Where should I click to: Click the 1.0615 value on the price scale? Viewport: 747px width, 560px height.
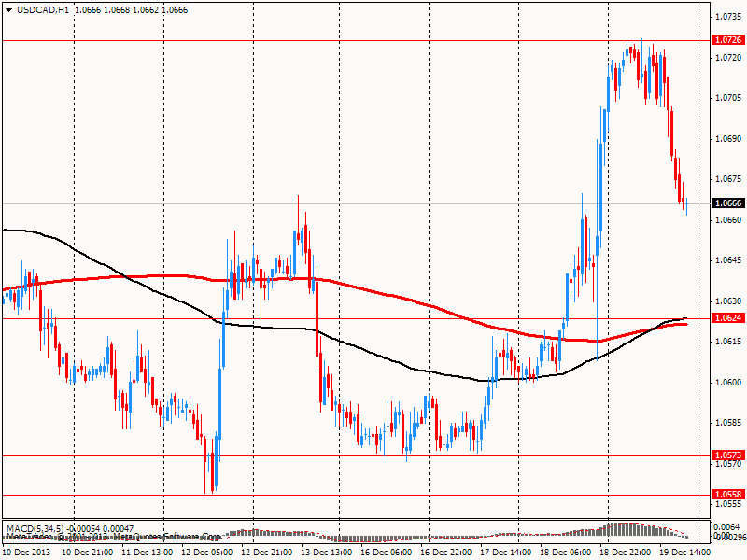(728, 342)
